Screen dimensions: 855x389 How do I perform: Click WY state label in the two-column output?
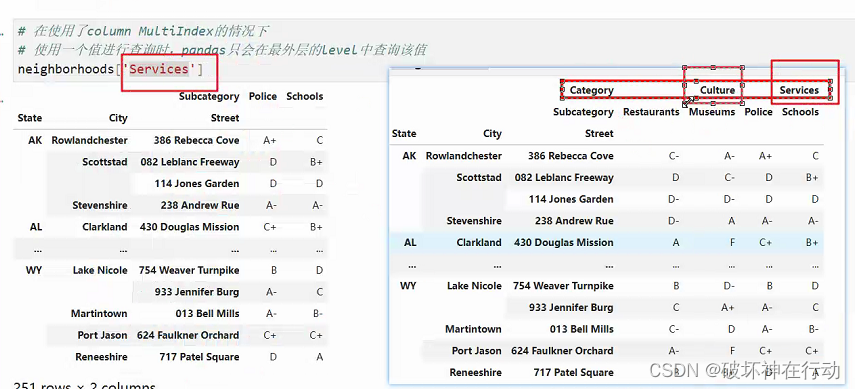[34, 270]
